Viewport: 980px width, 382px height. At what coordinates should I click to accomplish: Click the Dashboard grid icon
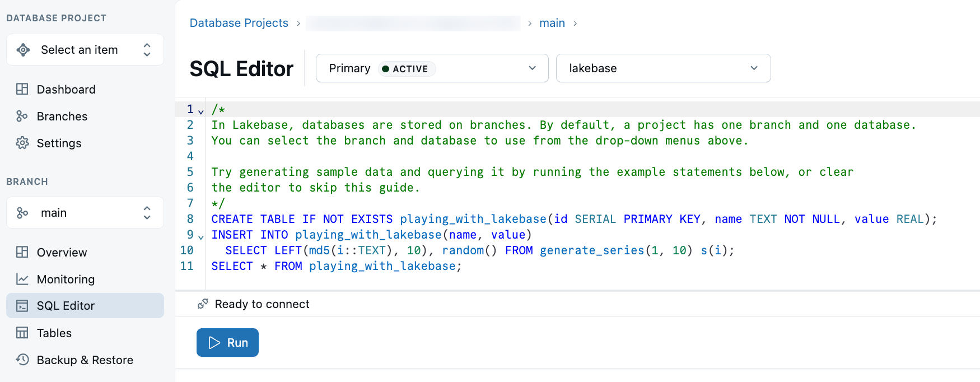[22, 90]
